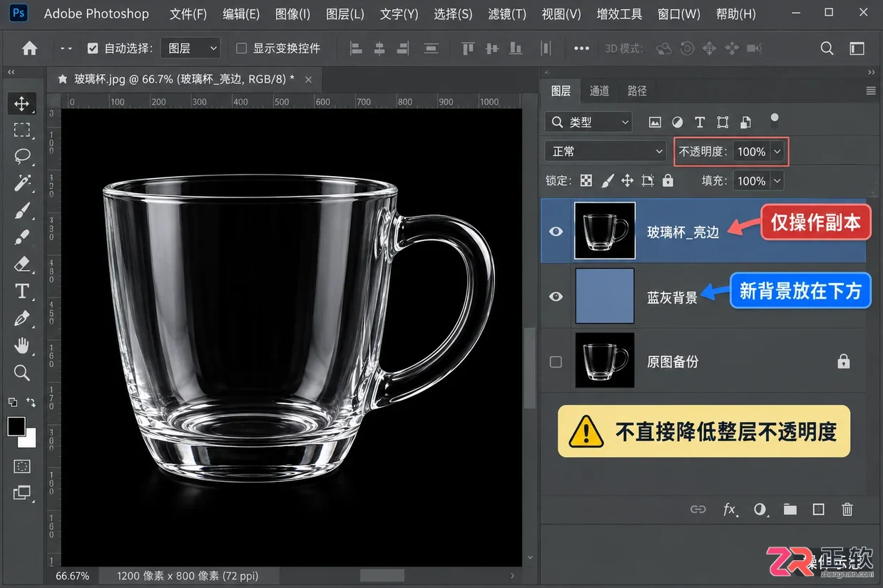Image resolution: width=883 pixels, height=588 pixels.
Task: Delete layer with trash icon
Action: [847, 510]
